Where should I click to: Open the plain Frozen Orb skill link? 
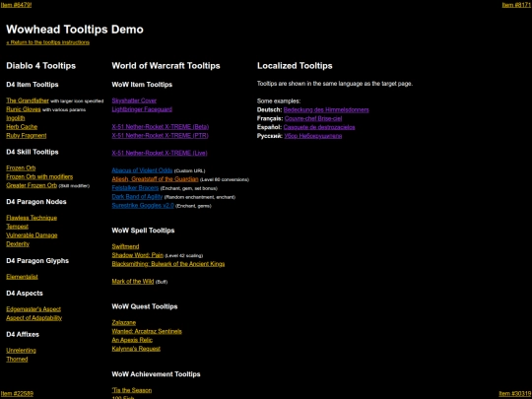tap(21, 167)
